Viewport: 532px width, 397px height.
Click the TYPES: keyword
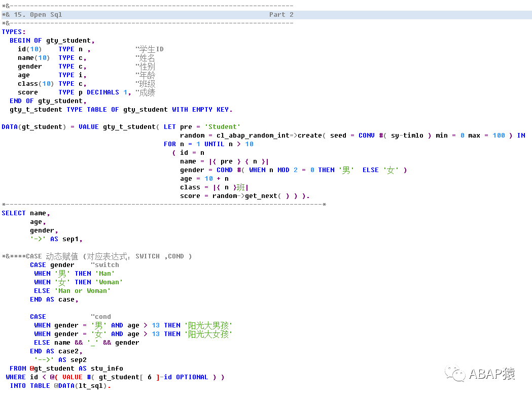(14, 32)
